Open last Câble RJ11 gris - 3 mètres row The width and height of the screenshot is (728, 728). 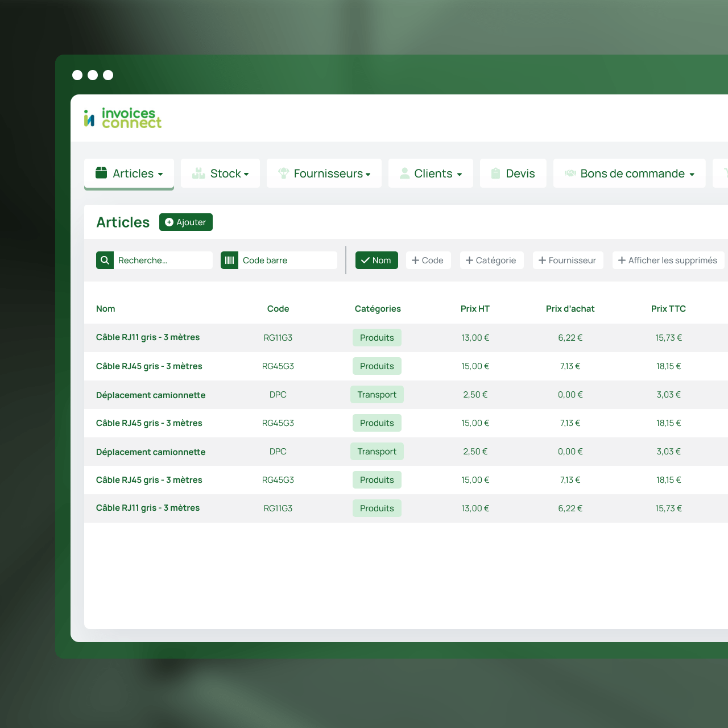(x=406, y=508)
